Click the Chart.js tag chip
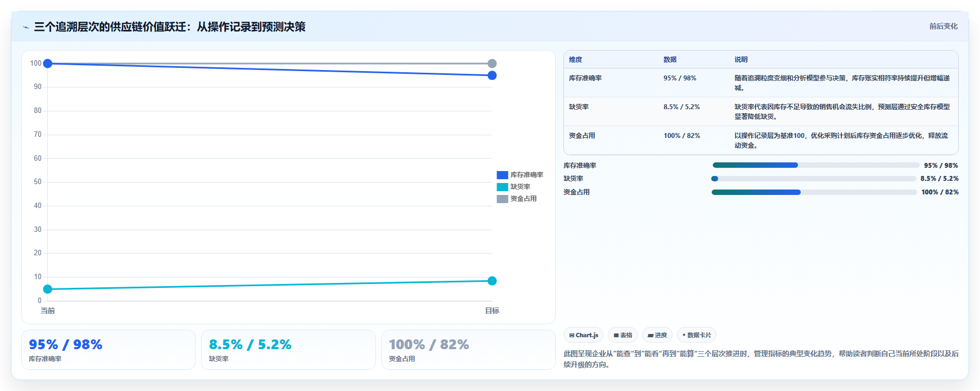 point(583,335)
